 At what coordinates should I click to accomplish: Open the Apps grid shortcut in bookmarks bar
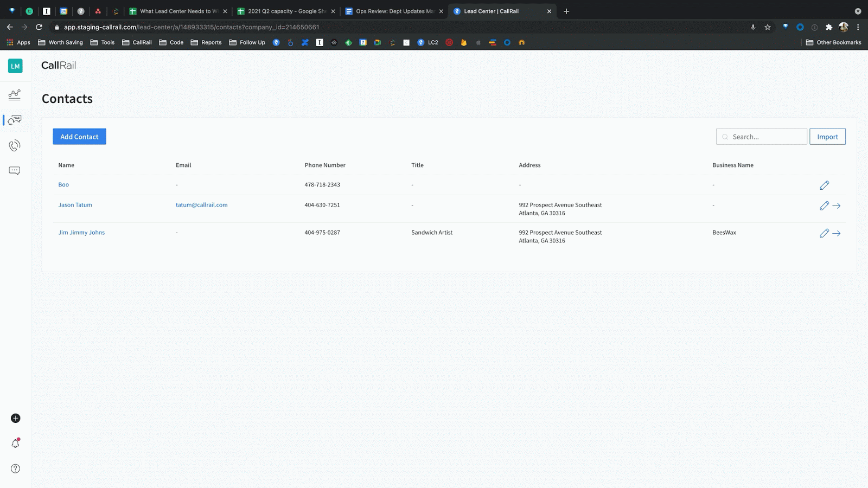18,42
